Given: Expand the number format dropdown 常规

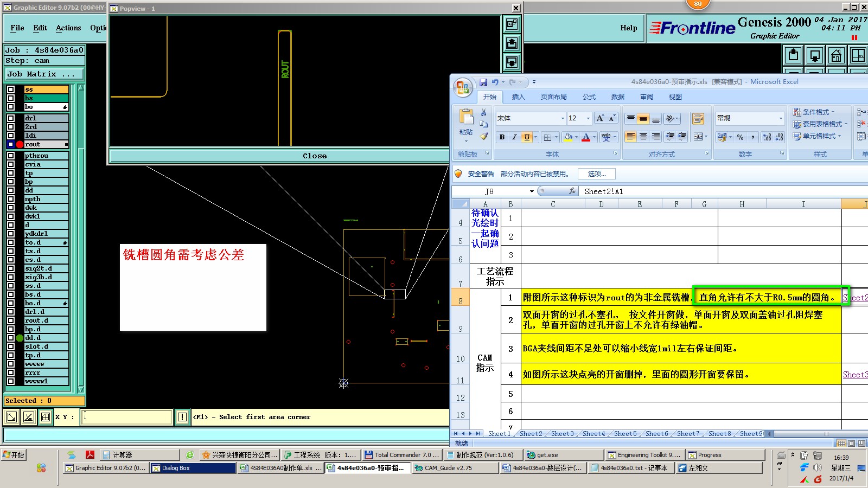Looking at the screenshot, I should tap(781, 118).
